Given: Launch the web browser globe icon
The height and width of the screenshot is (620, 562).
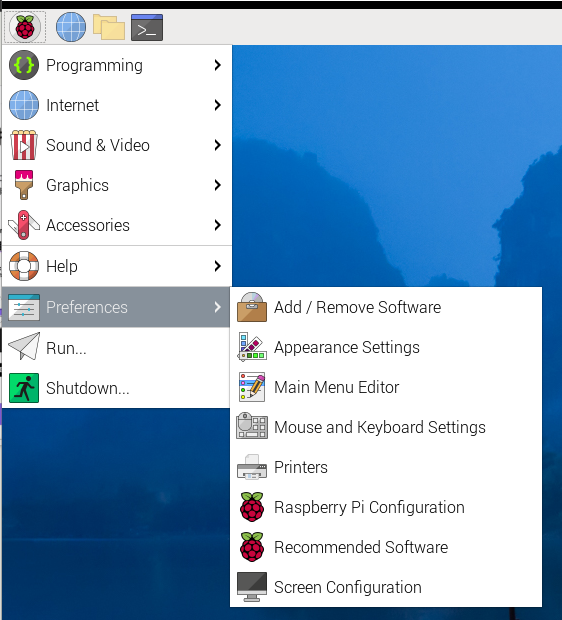Looking at the screenshot, I should coord(71,27).
